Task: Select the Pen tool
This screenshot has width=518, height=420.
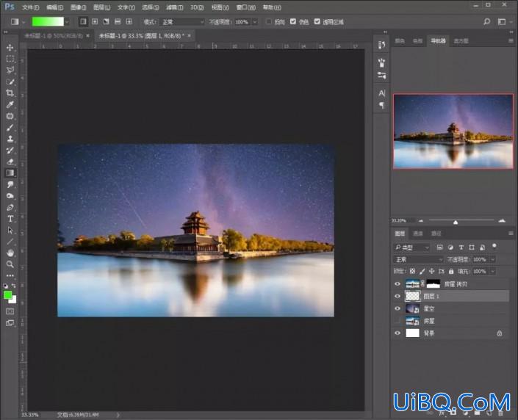Action: tap(10, 207)
